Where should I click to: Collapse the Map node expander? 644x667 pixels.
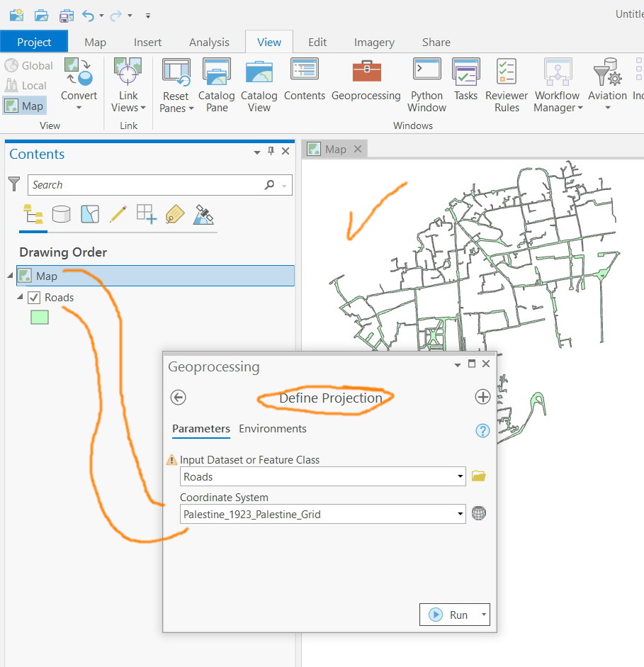[10, 276]
